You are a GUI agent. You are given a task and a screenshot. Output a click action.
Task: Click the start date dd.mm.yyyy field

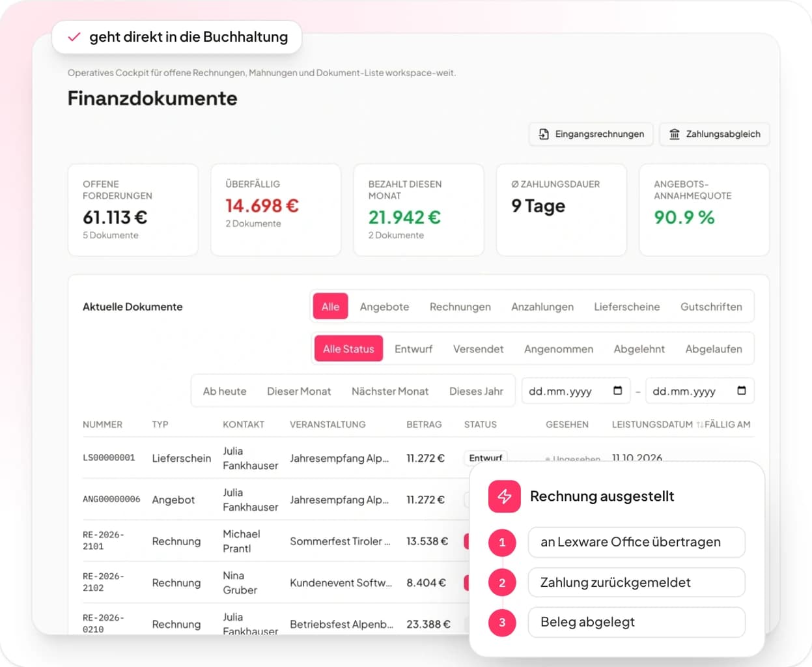576,391
